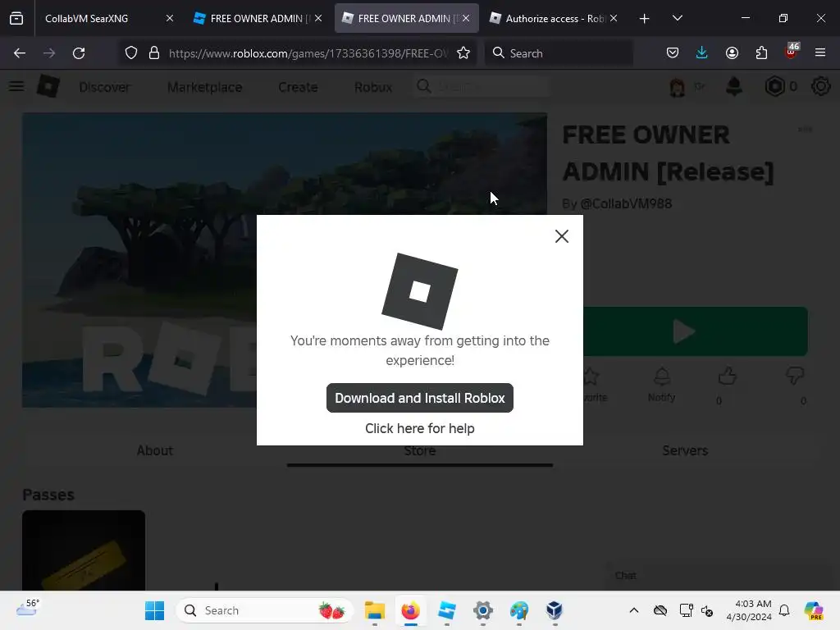Go forward one page in Firefox
The width and height of the screenshot is (840, 630).
49,53
